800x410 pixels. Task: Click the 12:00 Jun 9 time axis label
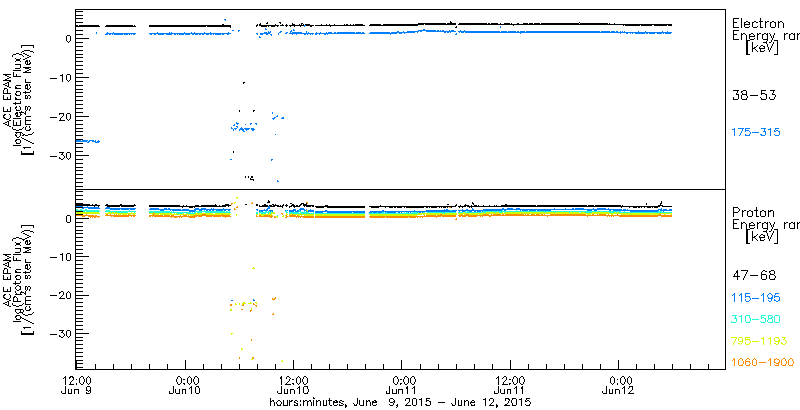pyautogui.click(x=78, y=387)
